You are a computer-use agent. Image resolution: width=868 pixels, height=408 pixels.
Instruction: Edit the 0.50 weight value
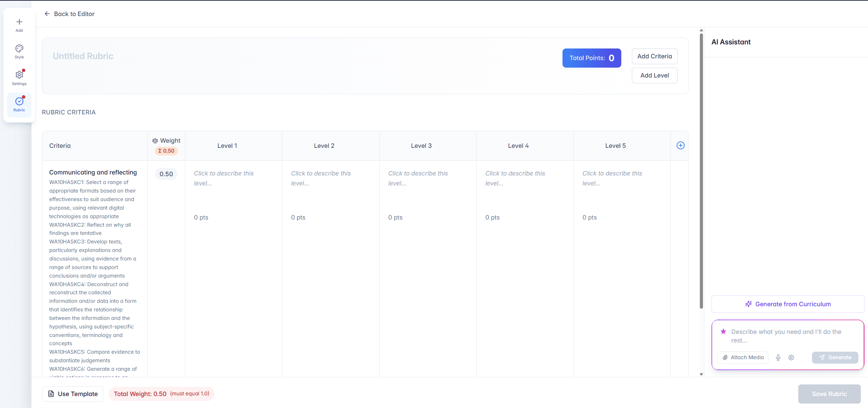coord(166,174)
